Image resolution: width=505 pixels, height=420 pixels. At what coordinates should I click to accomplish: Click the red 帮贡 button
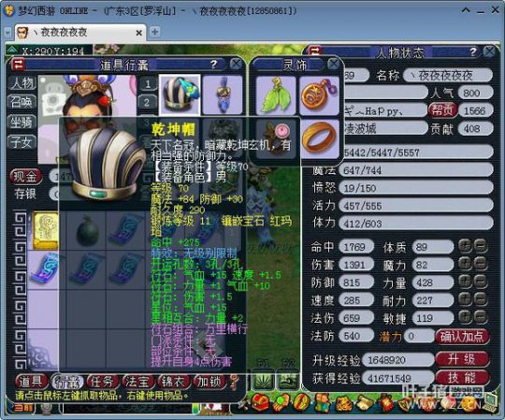[442, 110]
